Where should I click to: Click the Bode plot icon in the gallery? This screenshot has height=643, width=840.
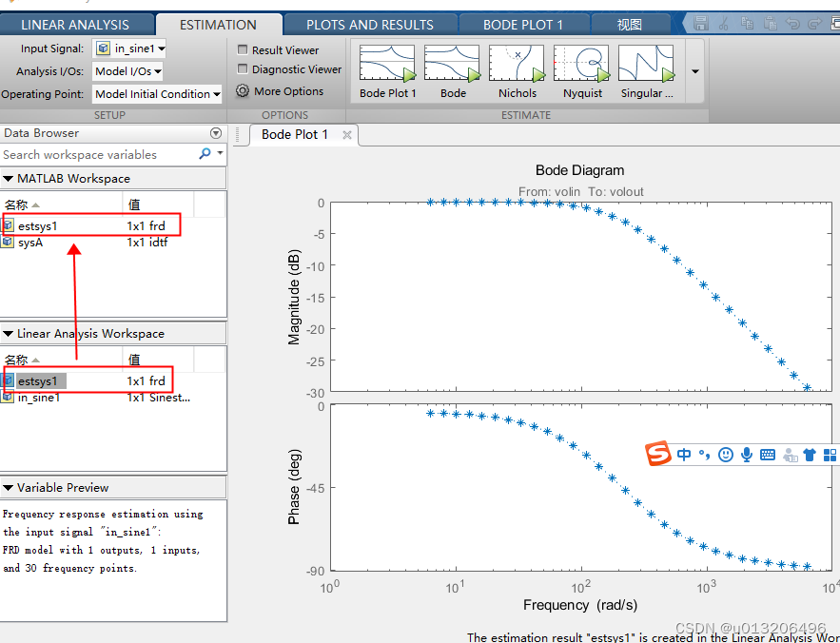click(x=452, y=65)
